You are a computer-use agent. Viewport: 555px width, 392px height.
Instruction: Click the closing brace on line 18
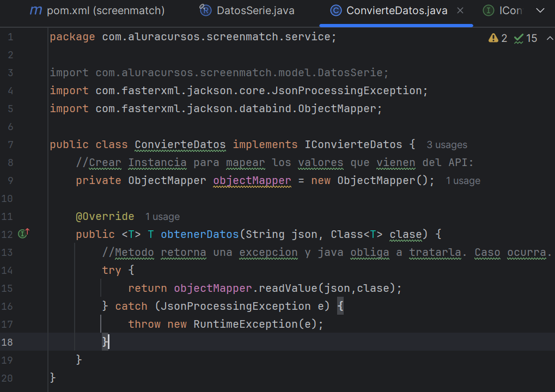105,342
